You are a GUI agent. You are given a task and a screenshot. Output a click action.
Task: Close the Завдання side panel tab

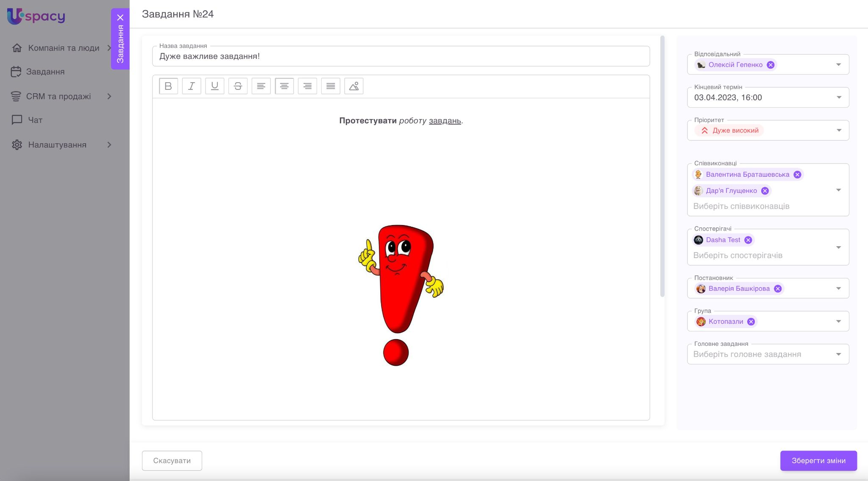[120, 17]
